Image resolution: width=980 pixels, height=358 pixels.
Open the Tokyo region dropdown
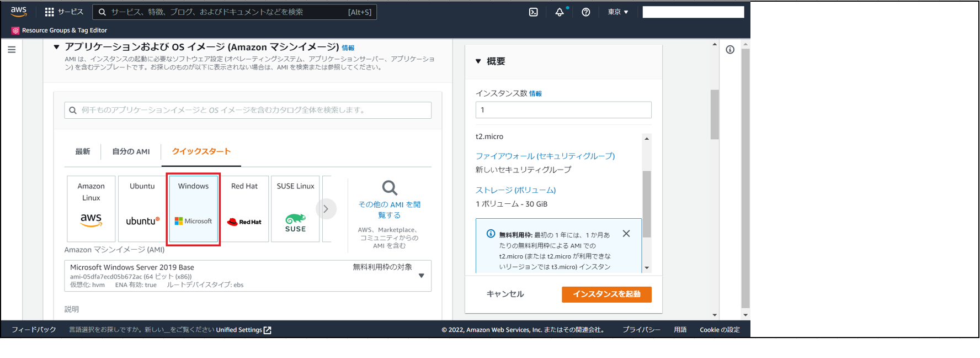[618, 12]
